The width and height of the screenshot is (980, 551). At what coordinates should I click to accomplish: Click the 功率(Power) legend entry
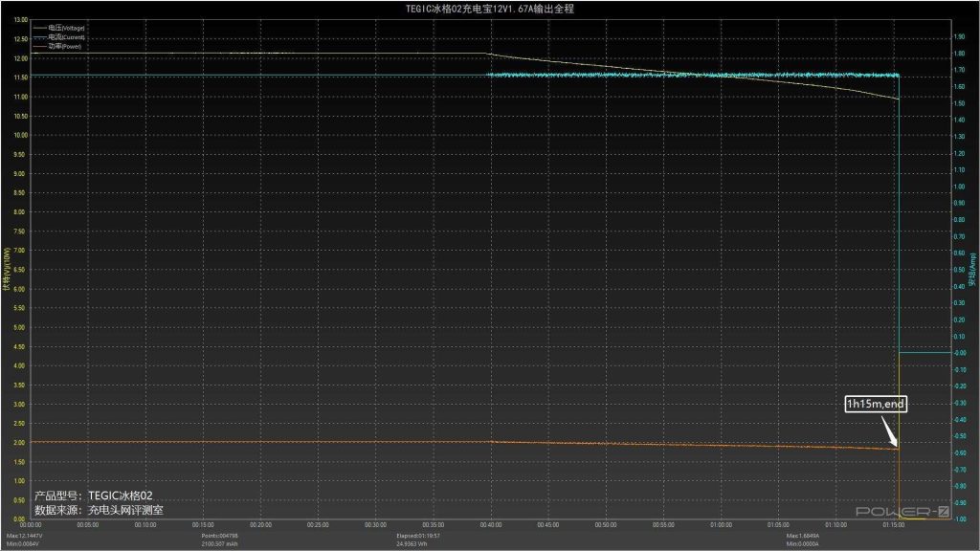pos(57,46)
